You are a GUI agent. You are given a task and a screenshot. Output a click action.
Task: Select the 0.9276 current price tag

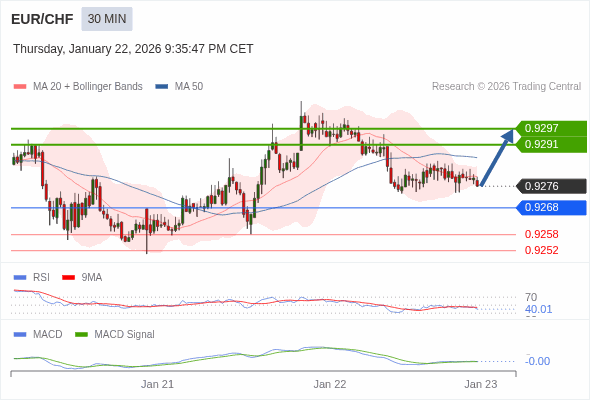point(551,186)
